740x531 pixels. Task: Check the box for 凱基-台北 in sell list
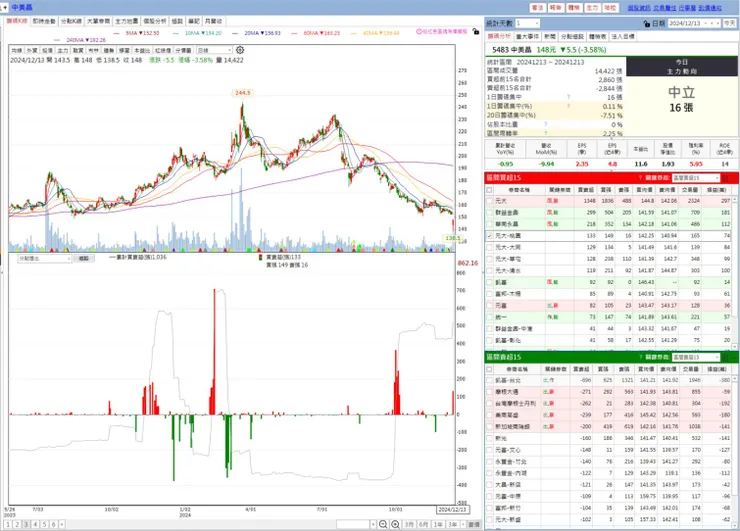489,380
